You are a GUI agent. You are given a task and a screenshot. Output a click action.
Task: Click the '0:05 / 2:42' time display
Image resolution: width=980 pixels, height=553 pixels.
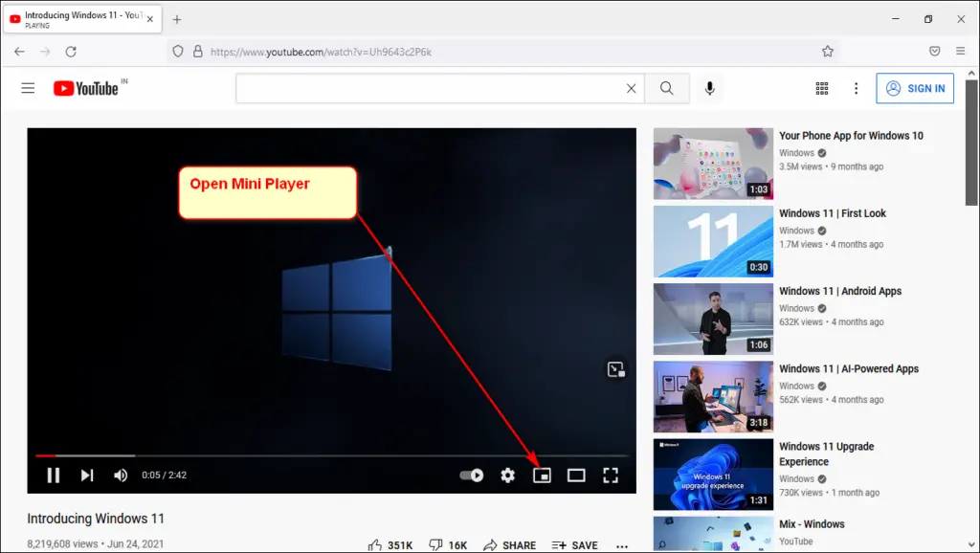(165, 476)
